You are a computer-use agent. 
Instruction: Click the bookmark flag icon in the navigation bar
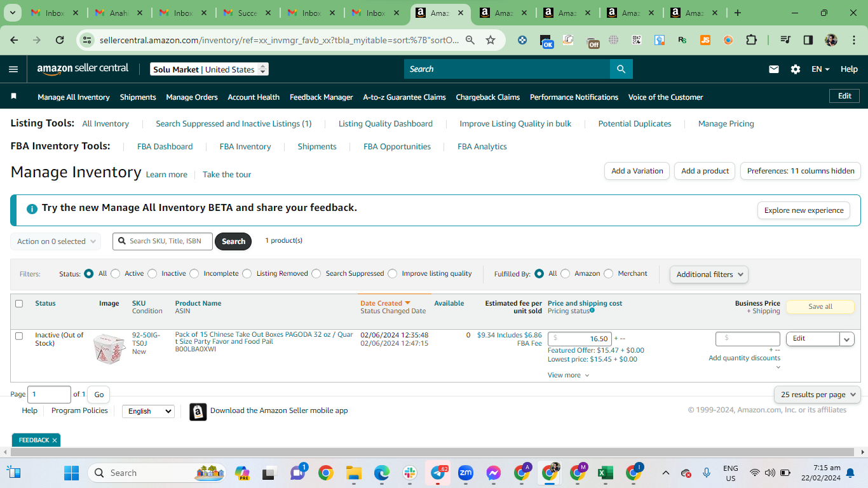(x=14, y=97)
